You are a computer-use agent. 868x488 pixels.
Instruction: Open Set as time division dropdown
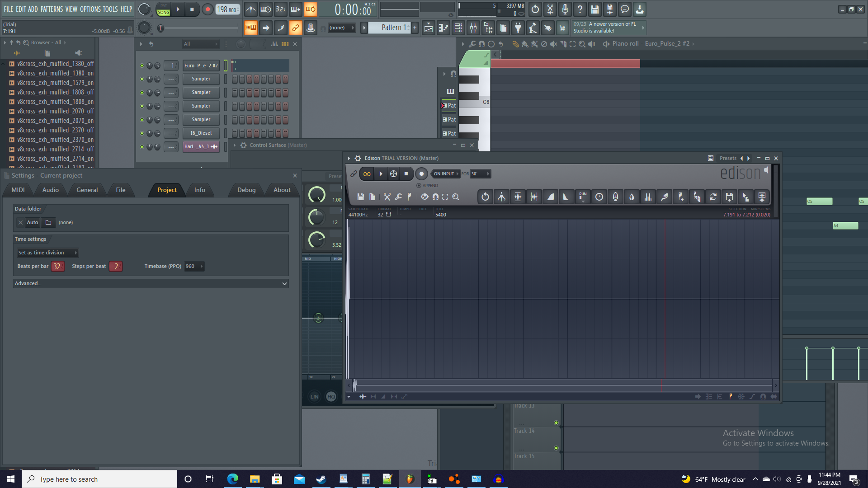[47, 253]
